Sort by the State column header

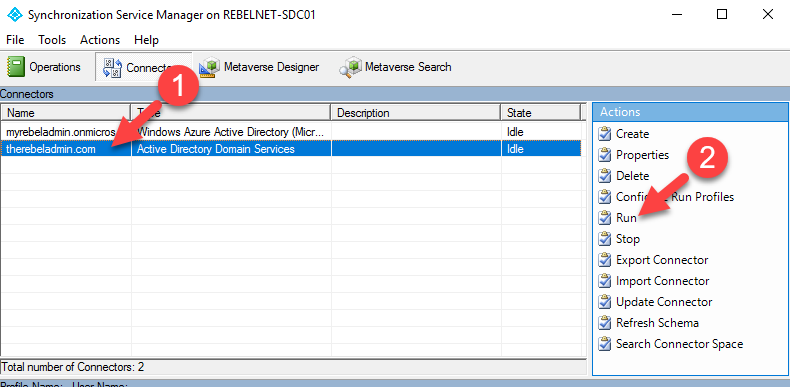540,113
